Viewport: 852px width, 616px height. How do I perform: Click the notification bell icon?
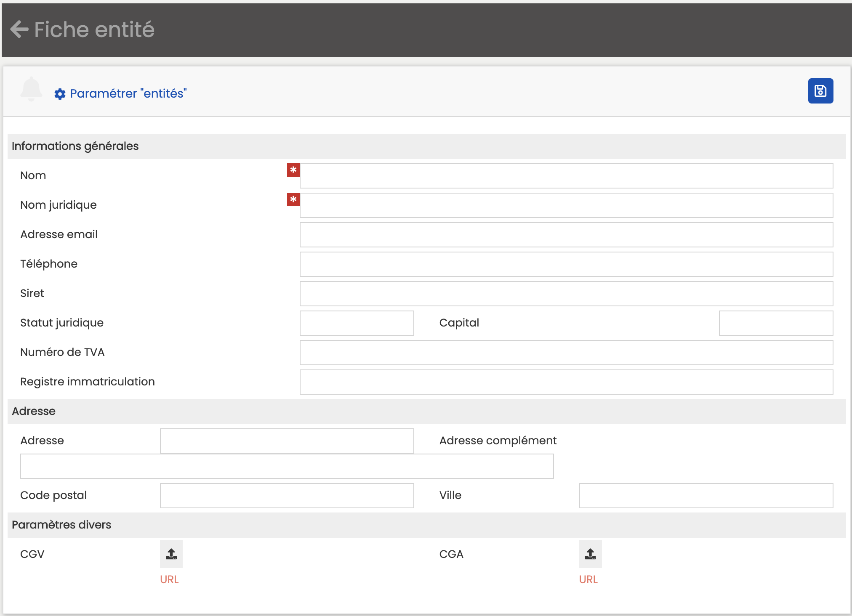pyautogui.click(x=32, y=89)
